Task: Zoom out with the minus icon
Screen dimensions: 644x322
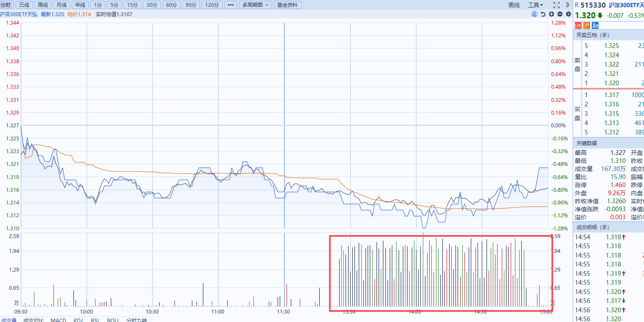Action: (x=560, y=14)
